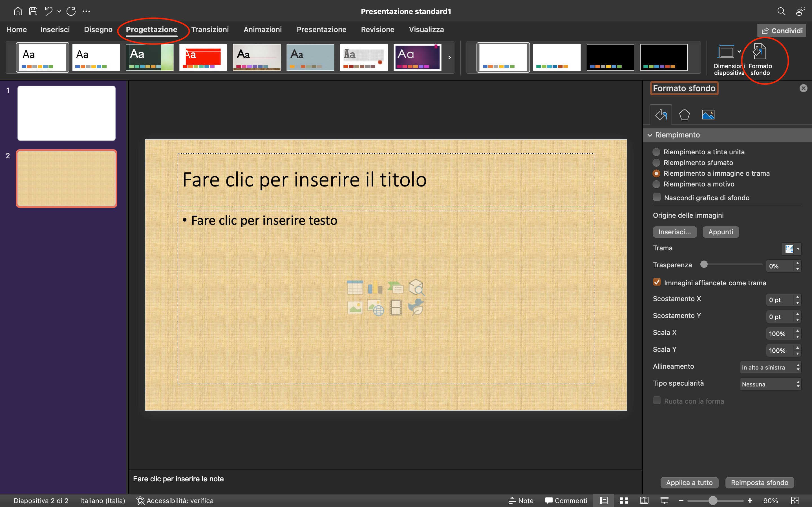Collapse the Riempimento section

pos(650,135)
